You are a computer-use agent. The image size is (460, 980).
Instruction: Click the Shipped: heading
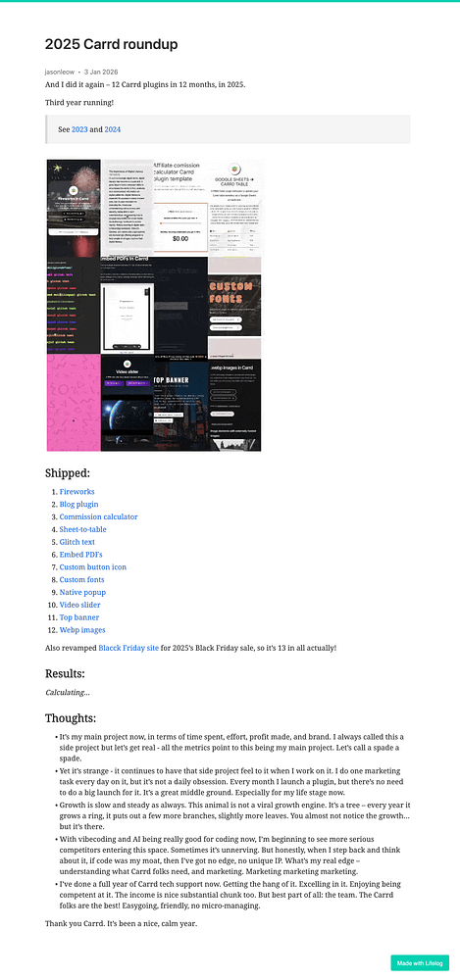click(x=68, y=473)
